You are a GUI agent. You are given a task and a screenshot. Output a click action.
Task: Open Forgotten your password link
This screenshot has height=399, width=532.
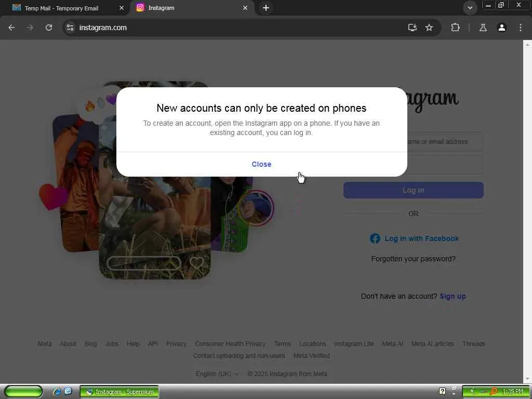413,259
